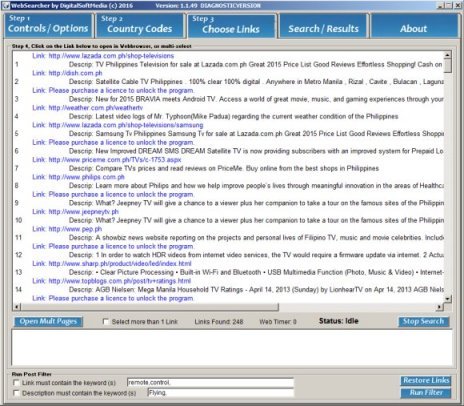The height and width of the screenshot is (406, 464).
Task: Select the Step 3 Choose Links tab
Action: click(x=232, y=26)
